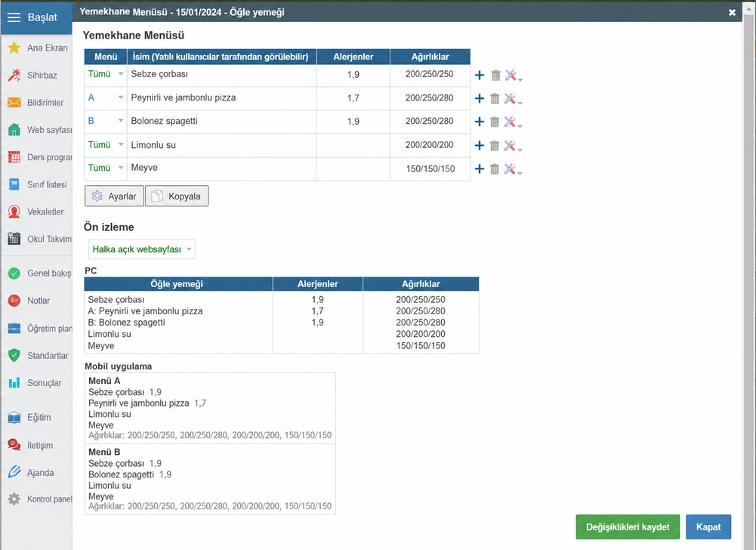Screen dimensions: 756x550
Task: Click the Ayarlar settings button
Action: coord(114,196)
